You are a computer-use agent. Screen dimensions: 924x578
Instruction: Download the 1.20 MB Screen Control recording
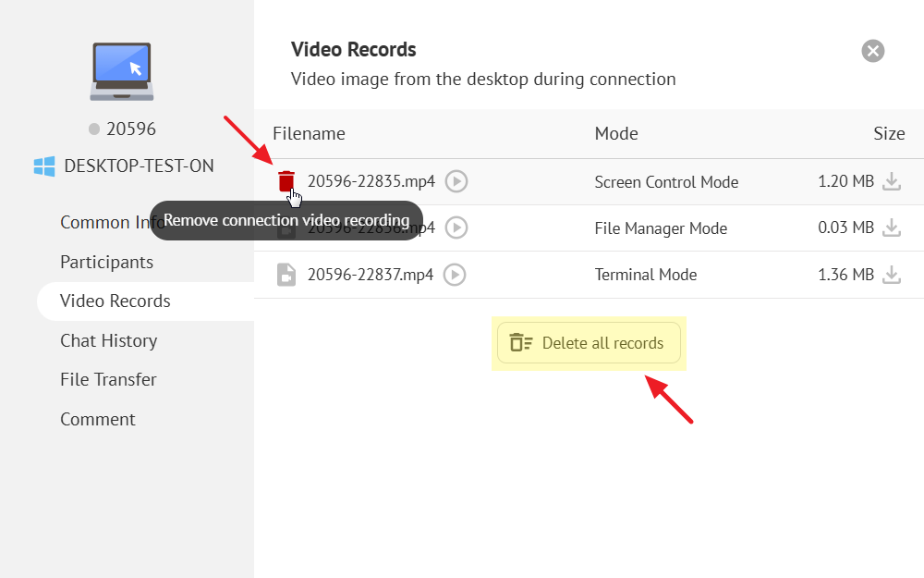coord(891,181)
